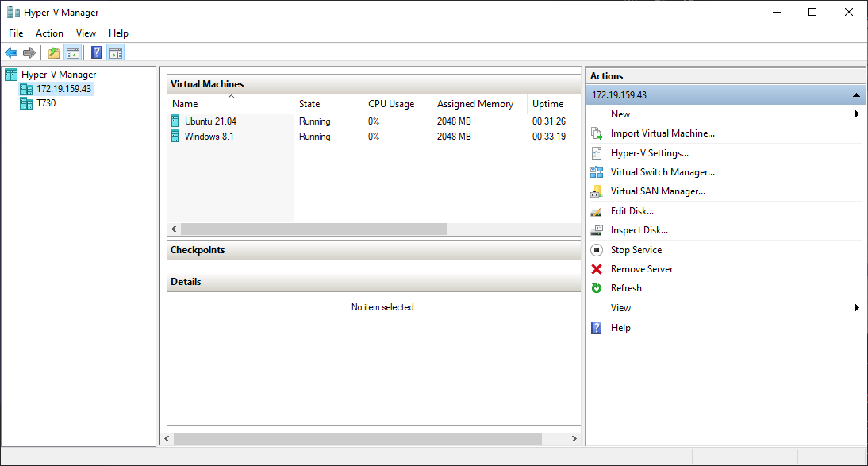Click Refresh action label
The height and width of the screenshot is (466, 868).
[626, 288]
